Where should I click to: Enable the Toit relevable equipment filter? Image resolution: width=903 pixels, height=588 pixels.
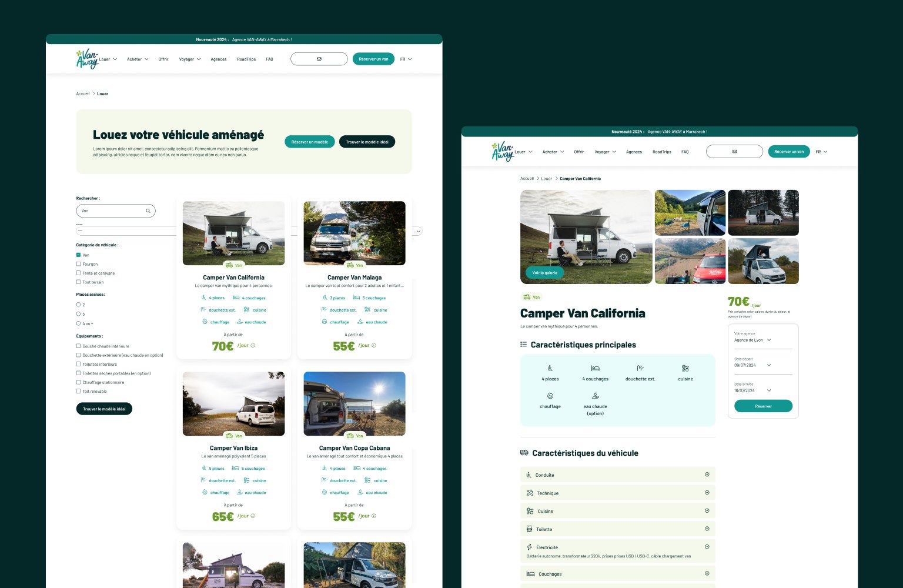pyautogui.click(x=78, y=391)
